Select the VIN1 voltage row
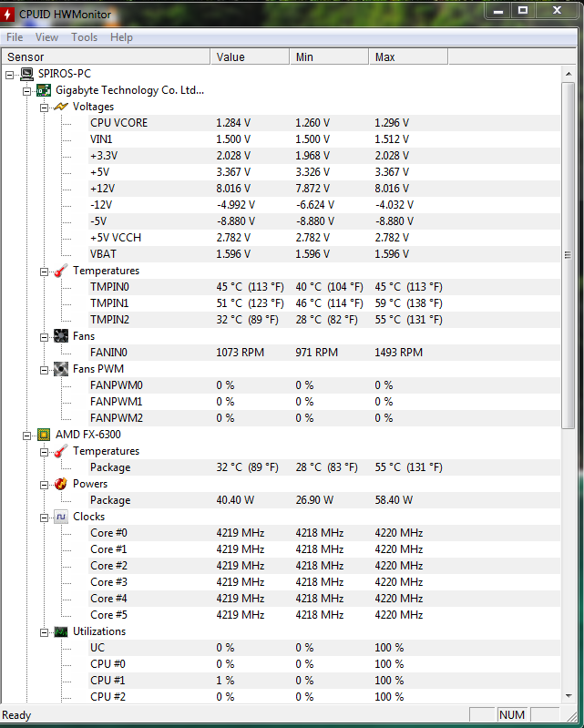The image size is (584, 728). (324, 139)
